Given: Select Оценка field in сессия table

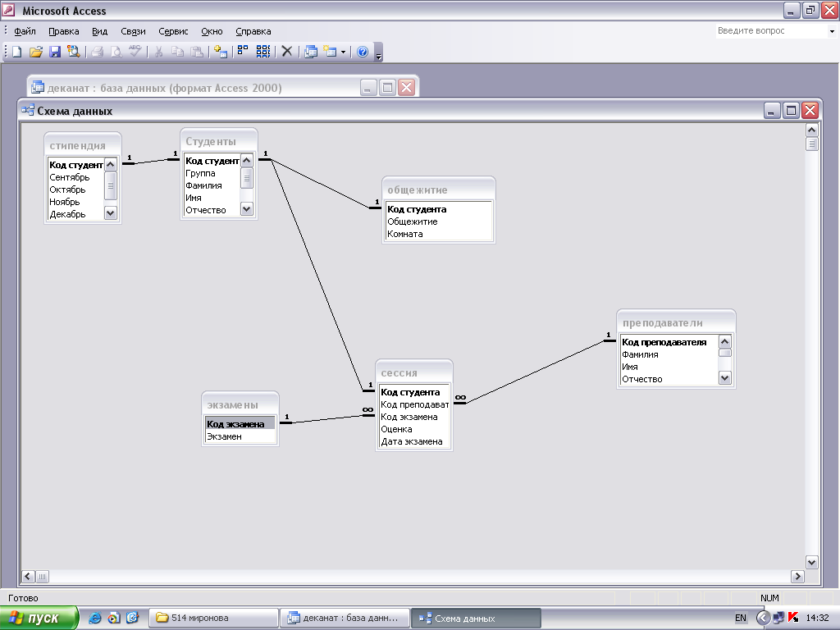Looking at the screenshot, I should 414,429.
